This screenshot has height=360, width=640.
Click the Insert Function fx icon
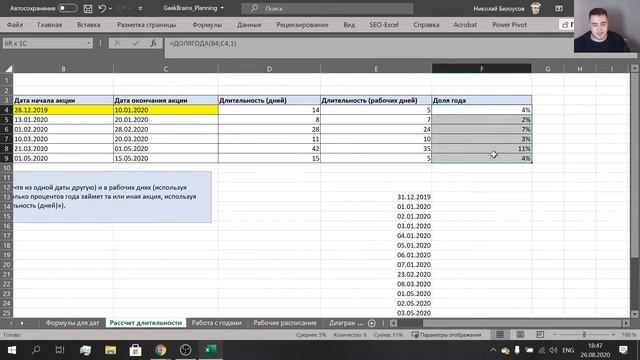pos(153,43)
